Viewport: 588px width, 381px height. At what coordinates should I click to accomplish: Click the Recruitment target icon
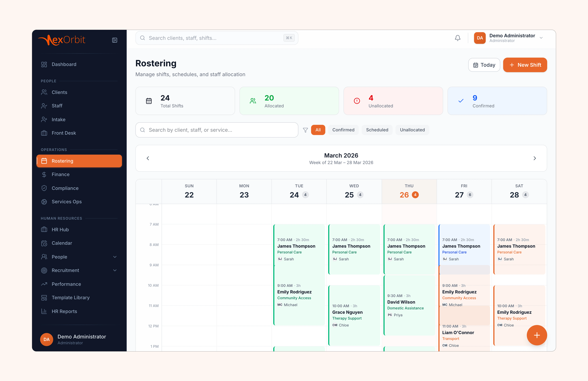pos(44,270)
